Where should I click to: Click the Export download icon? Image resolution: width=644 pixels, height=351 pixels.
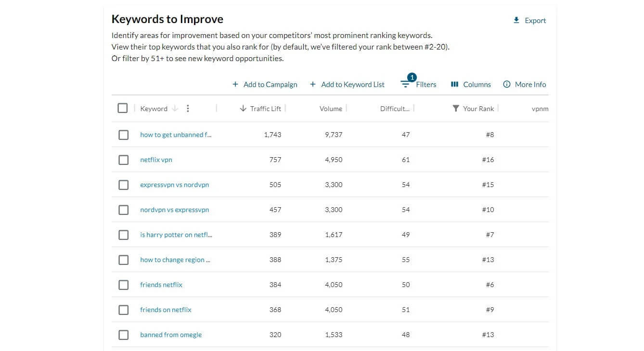pyautogui.click(x=516, y=20)
